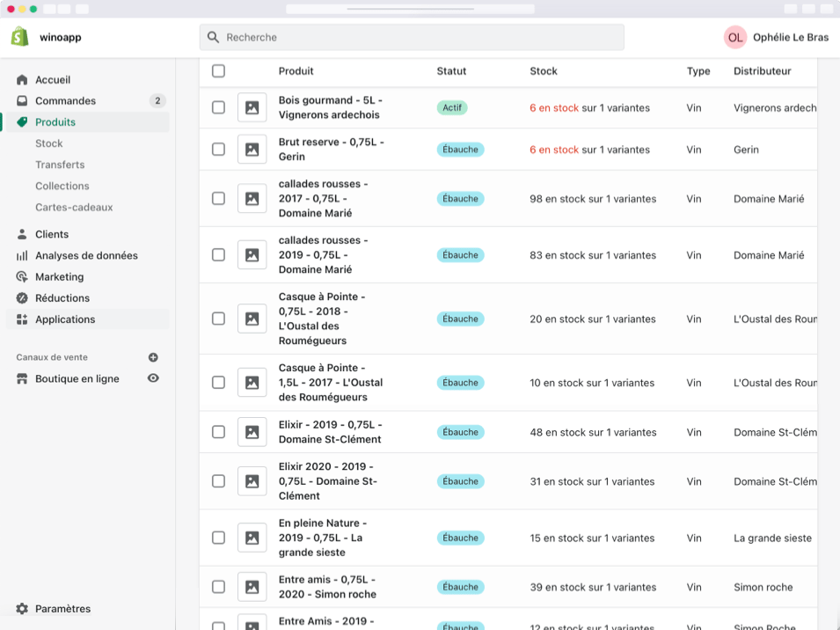Click the Analyses de données chart icon

point(22,255)
